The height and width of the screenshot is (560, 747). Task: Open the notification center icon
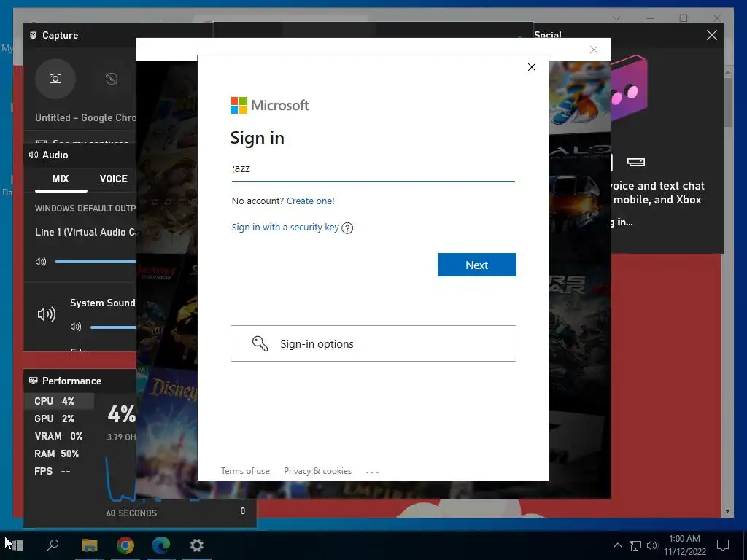[723, 545]
